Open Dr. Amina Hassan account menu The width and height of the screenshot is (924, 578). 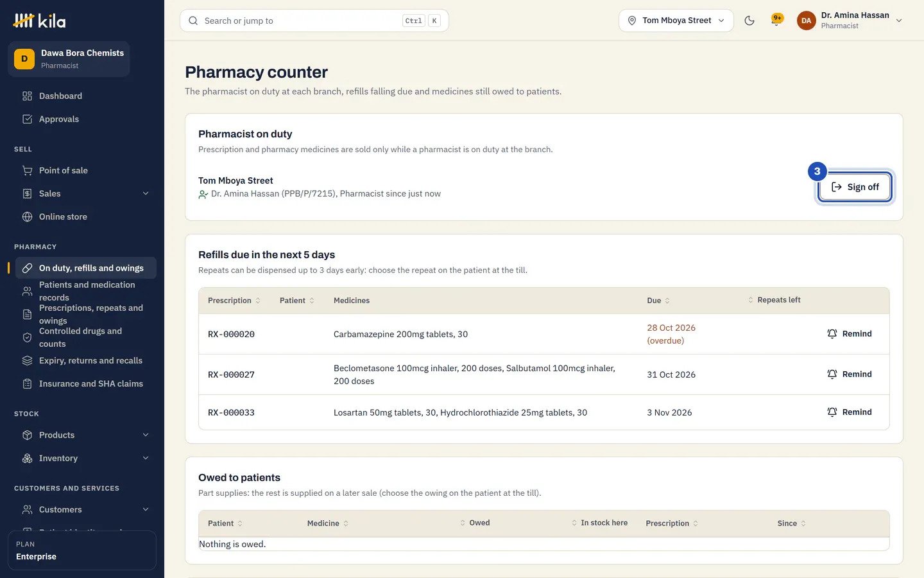850,21
